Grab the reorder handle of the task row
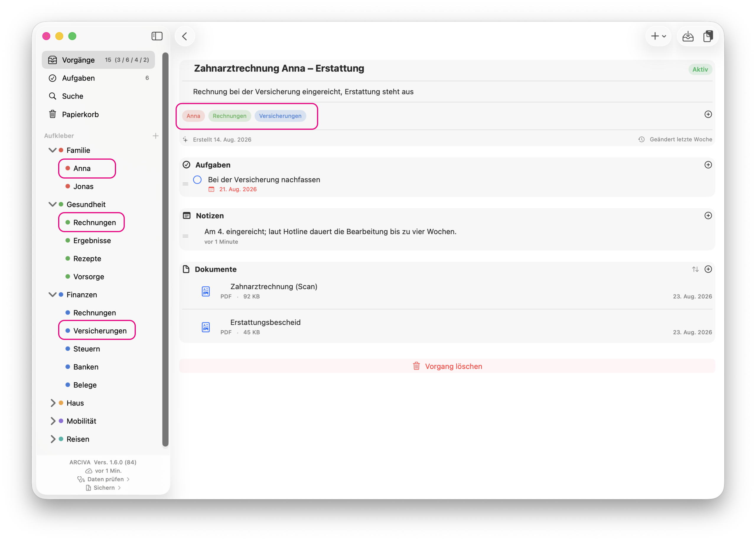The height and width of the screenshot is (541, 756). pos(185,184)
